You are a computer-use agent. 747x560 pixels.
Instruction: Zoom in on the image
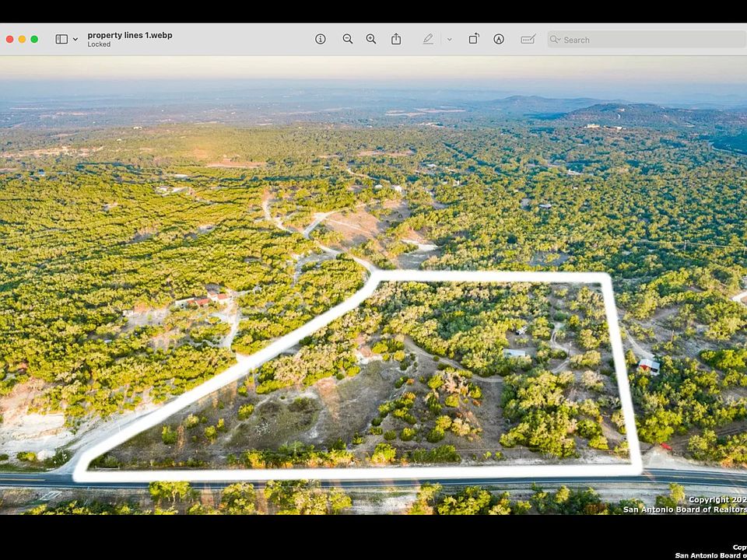[x=371, y=39]
